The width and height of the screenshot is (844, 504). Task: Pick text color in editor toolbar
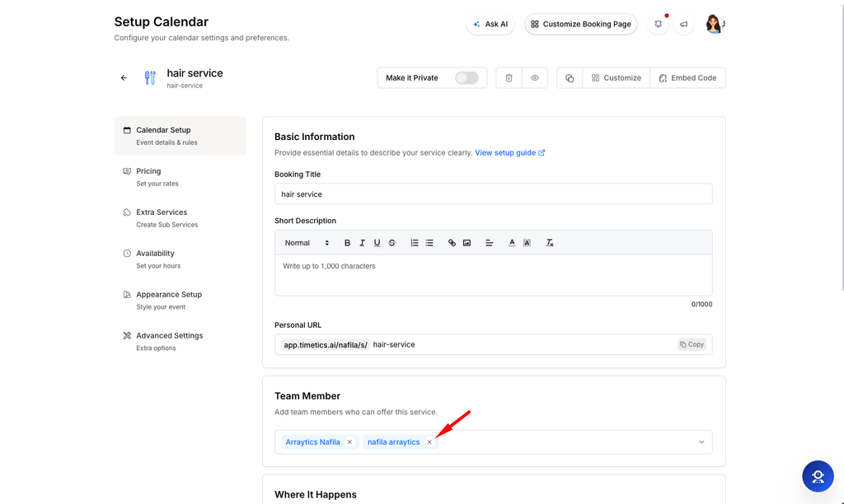pyautogui.click(x=512, y=243)
